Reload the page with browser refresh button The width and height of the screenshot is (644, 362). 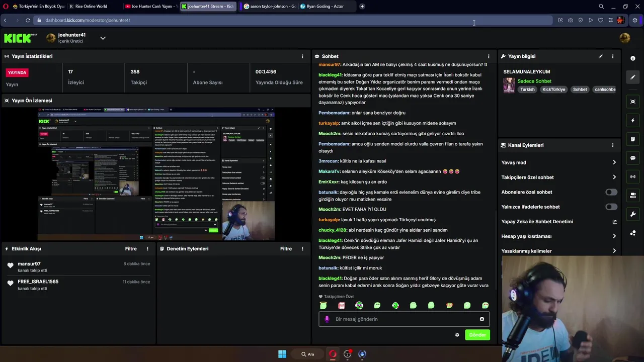tap(28, 20)
